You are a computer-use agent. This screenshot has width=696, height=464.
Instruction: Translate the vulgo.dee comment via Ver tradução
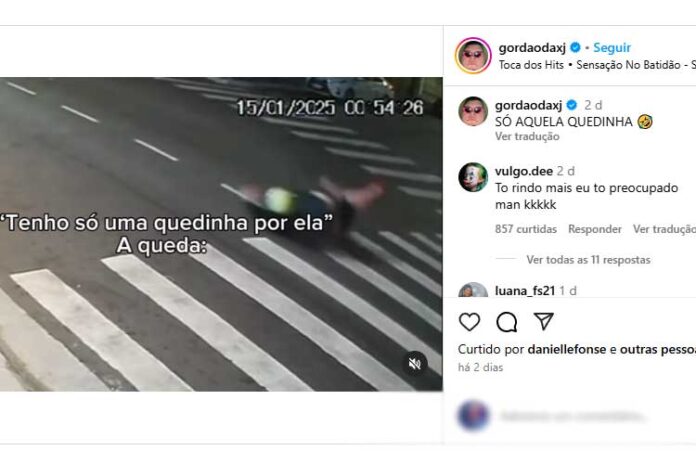pyautogui.click(x=664, y=229)
